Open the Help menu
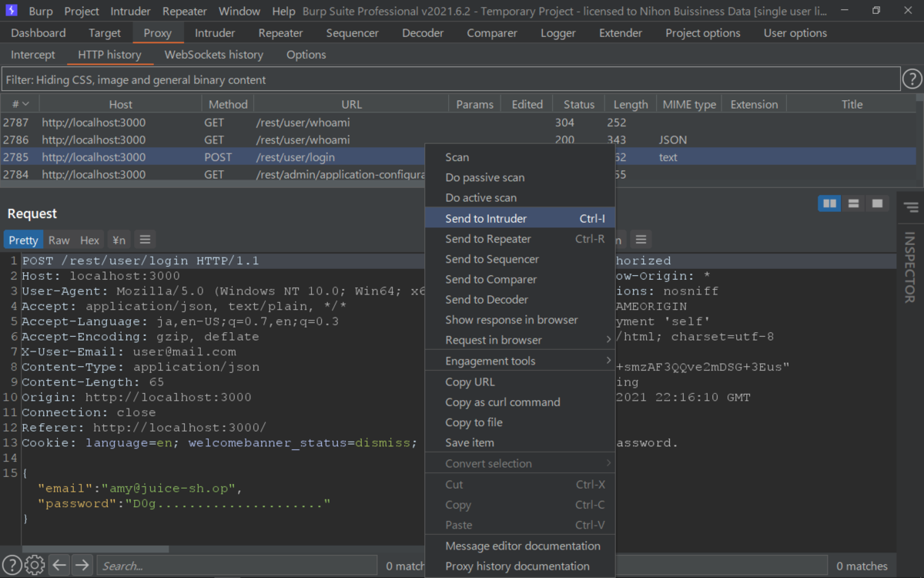The height and width of the screenshot is (578, 924). tap(283, 12)
